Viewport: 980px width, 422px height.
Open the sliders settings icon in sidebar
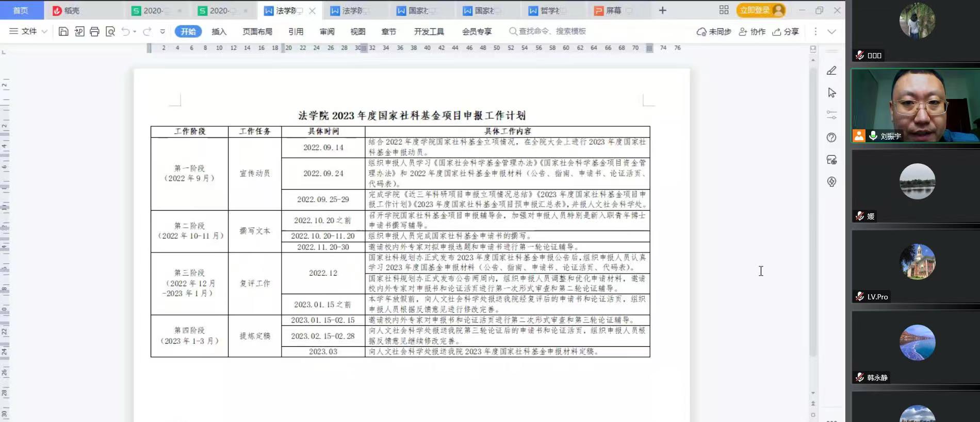[x=831, y=115]
